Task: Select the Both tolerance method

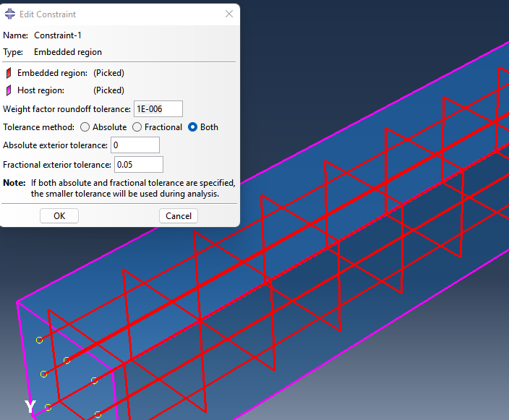Action: pos(192,127)
